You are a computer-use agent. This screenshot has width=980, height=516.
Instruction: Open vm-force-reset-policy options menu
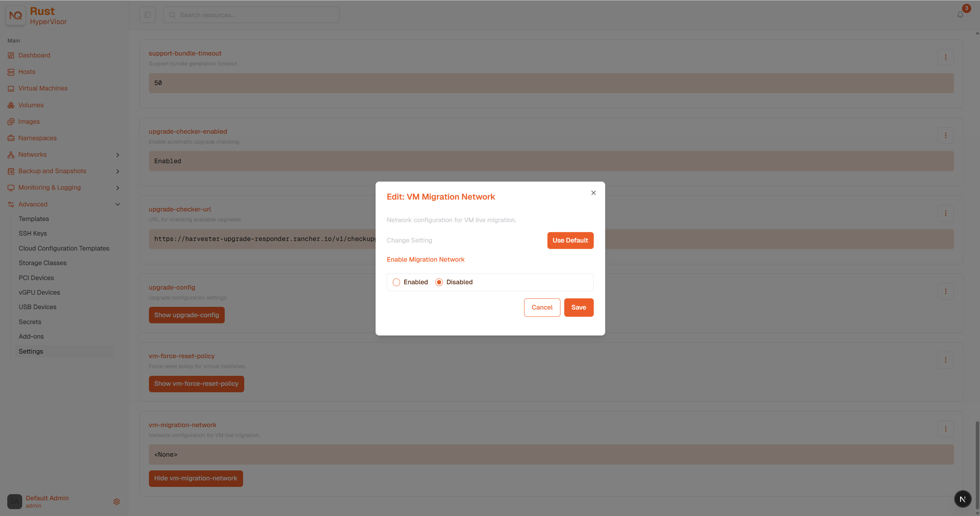click(x=946, y=360)
